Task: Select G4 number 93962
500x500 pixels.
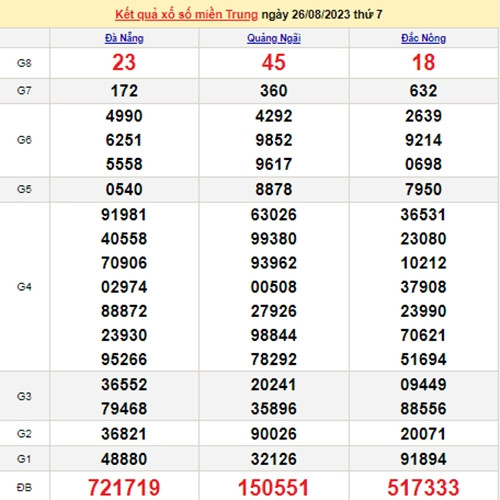Action: point(274,263)
